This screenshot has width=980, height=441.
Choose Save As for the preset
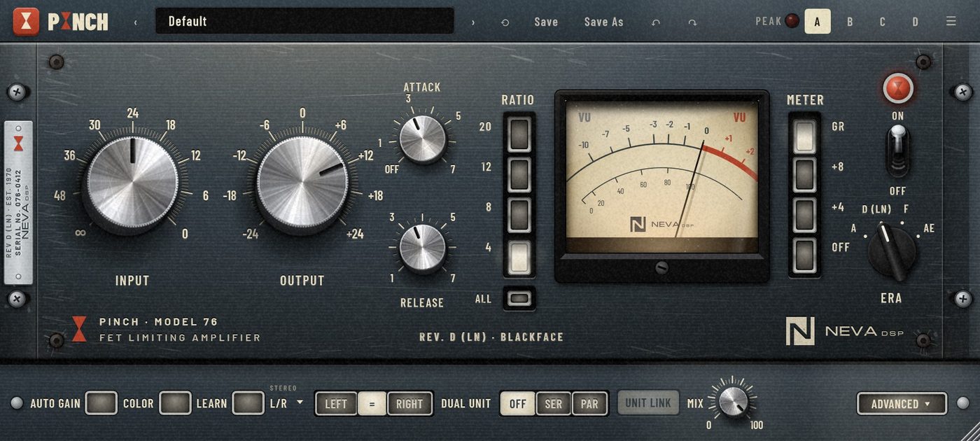(x=604, y=22)
